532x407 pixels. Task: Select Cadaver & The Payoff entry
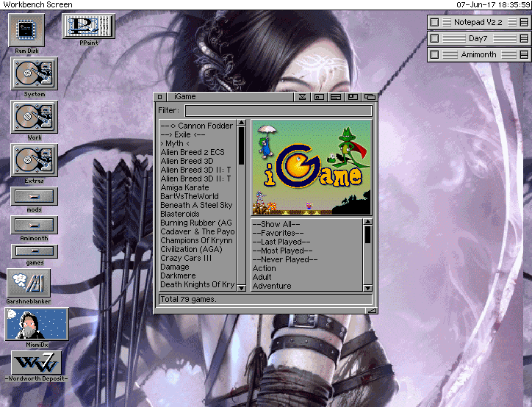(x=198, y=231)
